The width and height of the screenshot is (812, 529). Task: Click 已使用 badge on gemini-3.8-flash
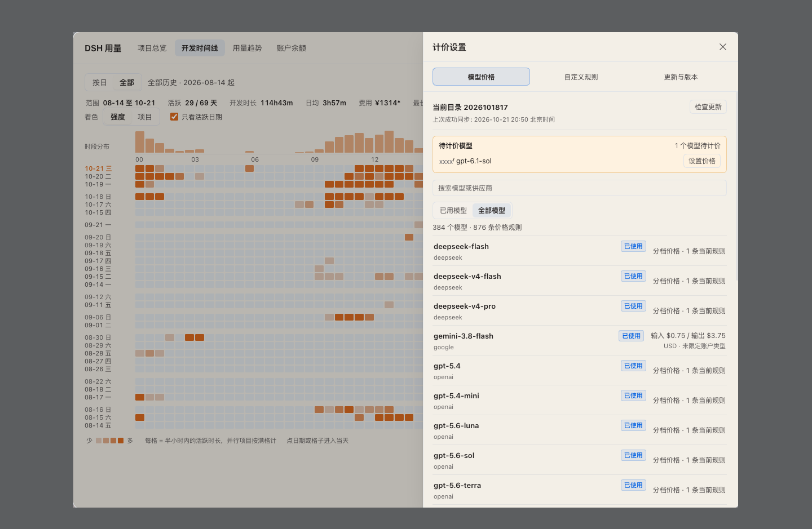pyautogui.click(x=632, y=336)
